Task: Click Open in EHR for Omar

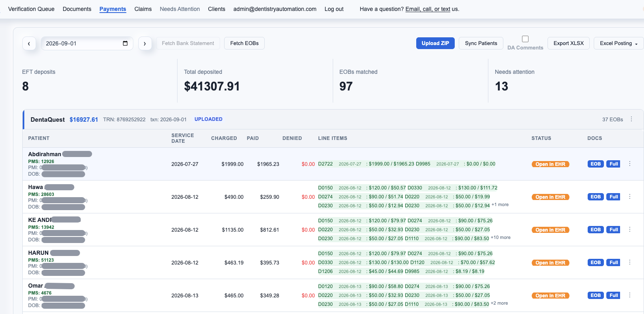Action: [x=550, y=296]
